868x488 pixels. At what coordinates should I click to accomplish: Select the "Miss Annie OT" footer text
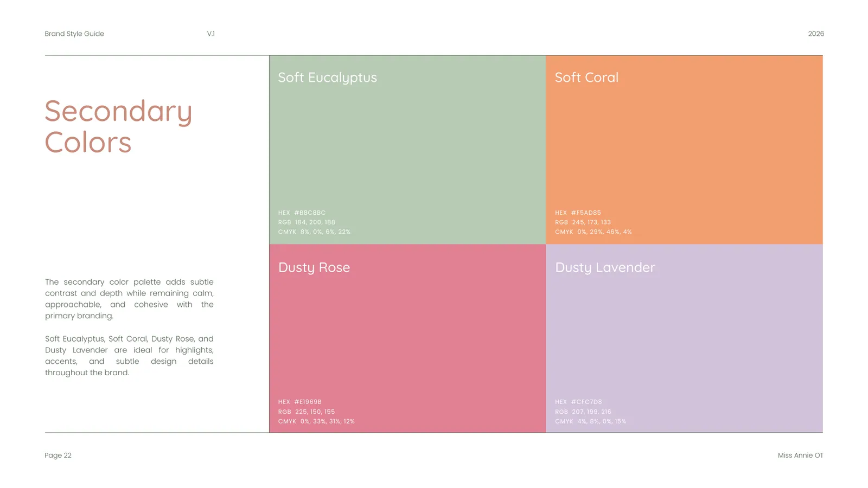801,455
